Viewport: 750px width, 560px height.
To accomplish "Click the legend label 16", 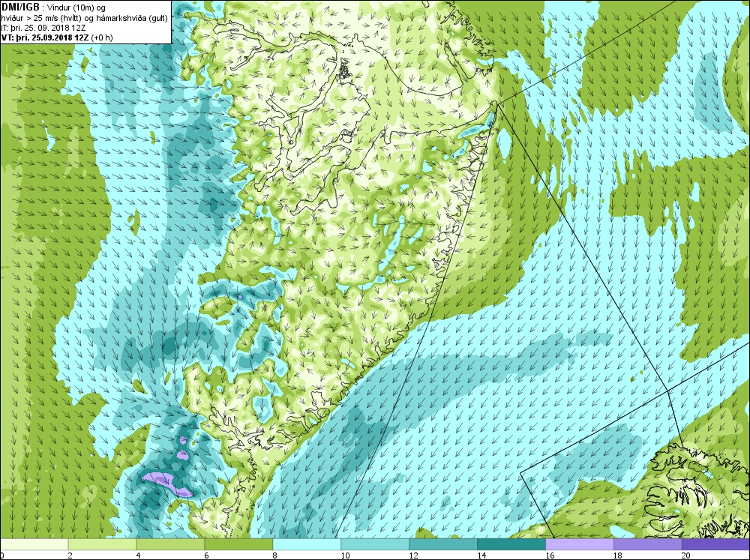I will coord(550,556).
